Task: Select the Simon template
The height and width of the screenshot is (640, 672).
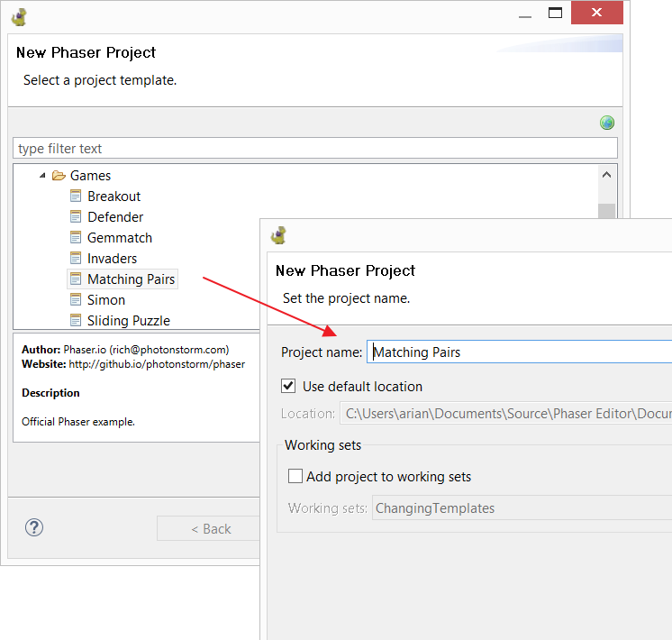Action: pos(106,300)
